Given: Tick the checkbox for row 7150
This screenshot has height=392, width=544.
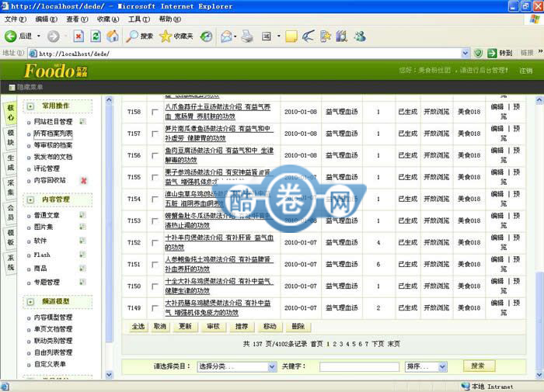Looking at the screenshot, I should coord(155,286).
